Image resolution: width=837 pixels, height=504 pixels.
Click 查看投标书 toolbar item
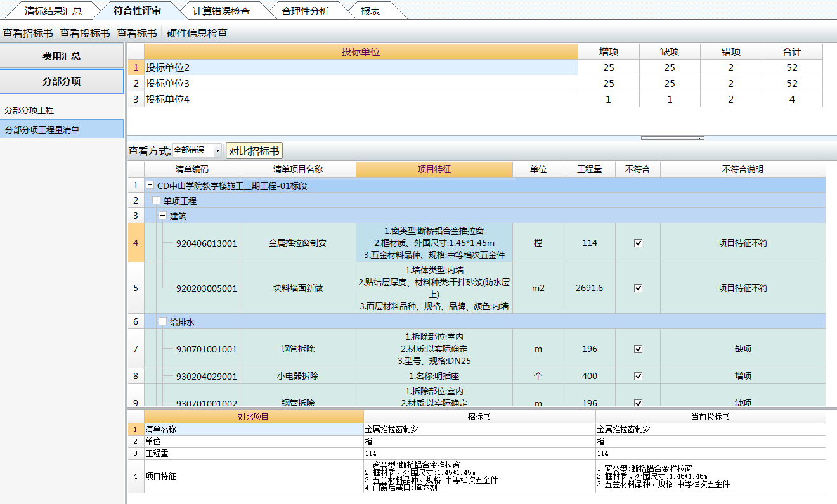tap(85, 33)
